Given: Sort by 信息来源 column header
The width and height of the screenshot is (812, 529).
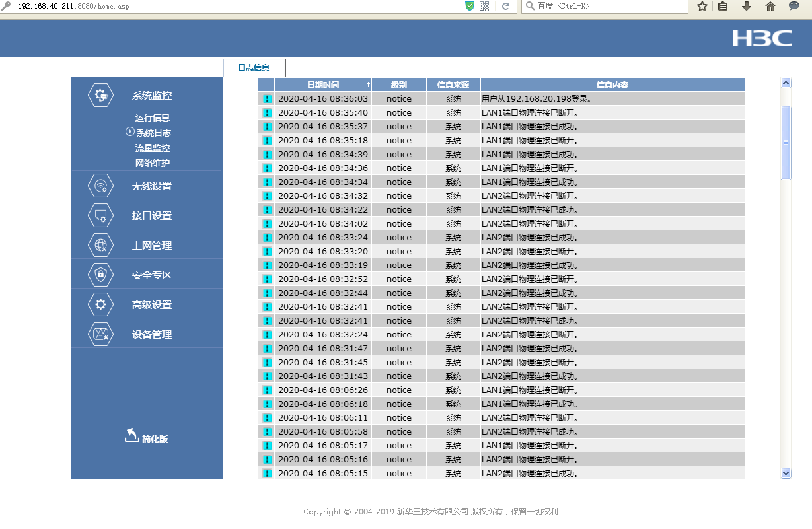Looking at the screenshot, I should coord(453,85).
